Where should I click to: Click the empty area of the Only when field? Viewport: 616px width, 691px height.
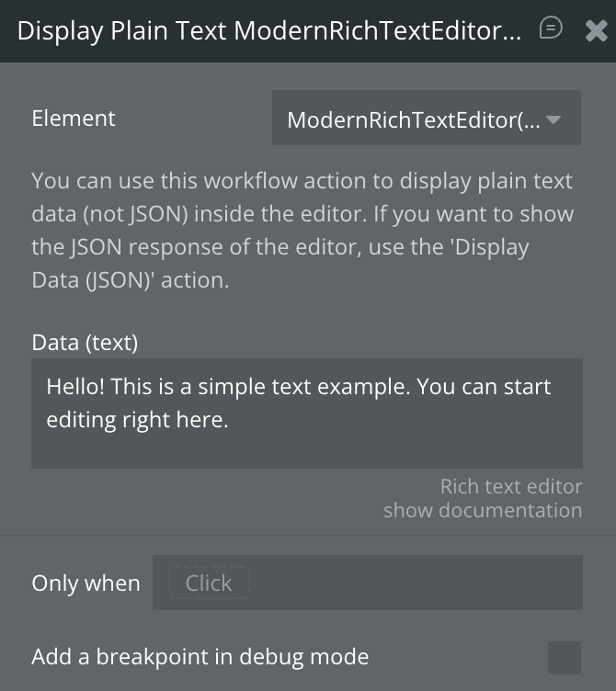click(414, 583)
